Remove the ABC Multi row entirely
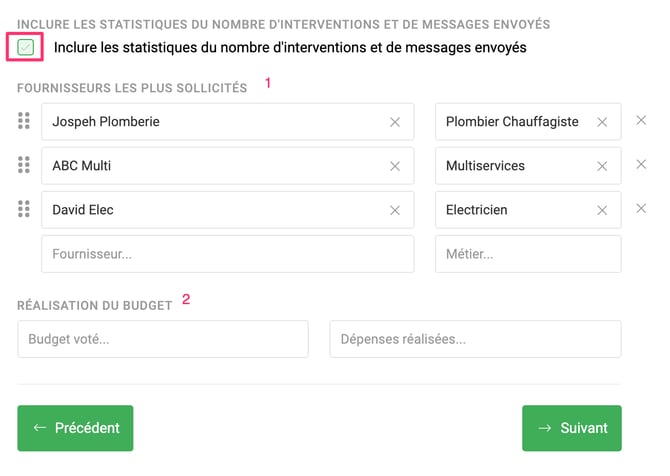The height and width of the screenshot is (476, 670). (642, 164)
